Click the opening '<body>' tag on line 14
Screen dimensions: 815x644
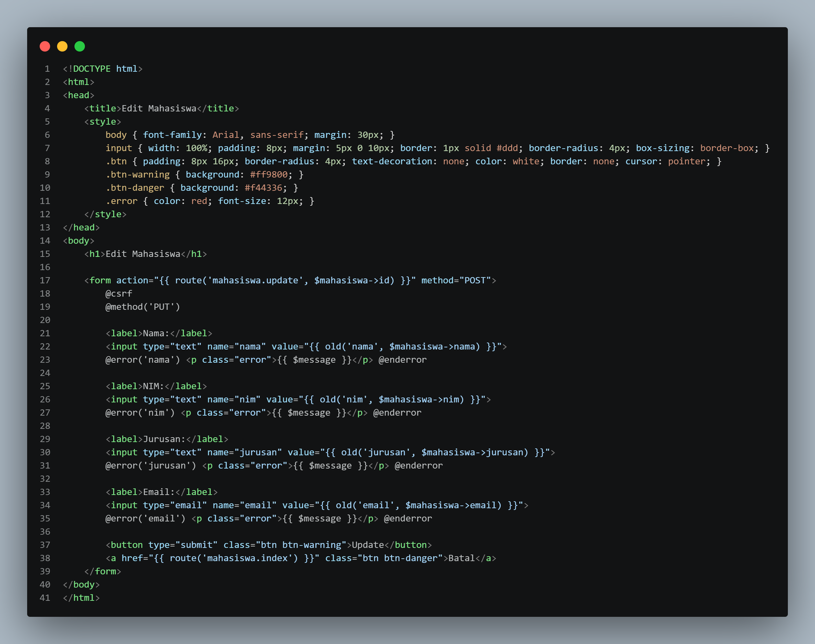[78, 241]
